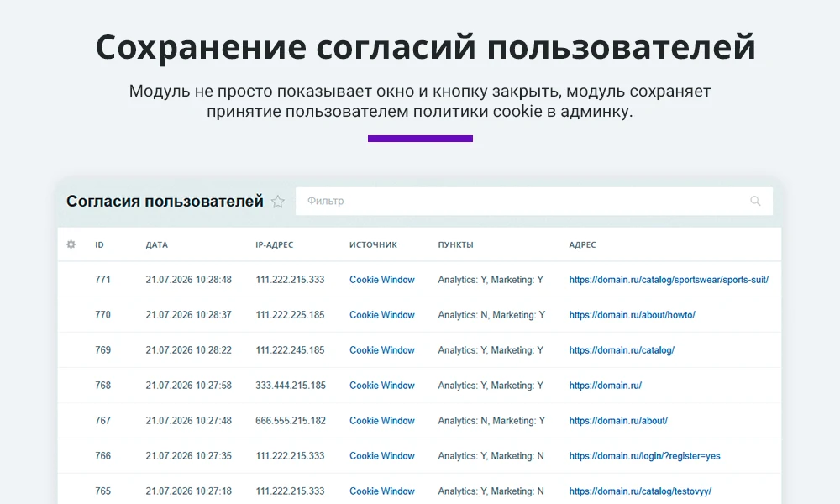Select ID cell 769
The image size is (840, 504).
click(102, 350)
